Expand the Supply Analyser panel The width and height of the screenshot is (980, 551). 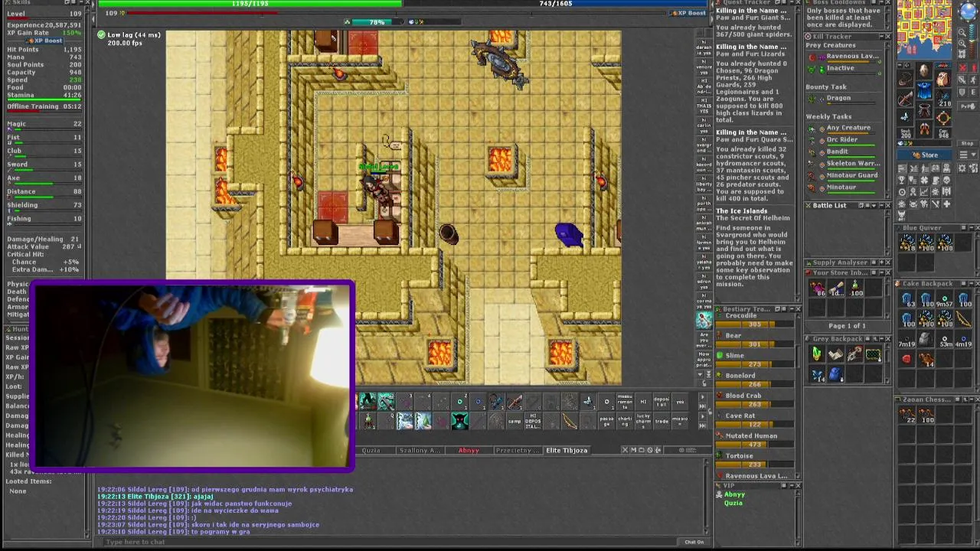(881, 262)
